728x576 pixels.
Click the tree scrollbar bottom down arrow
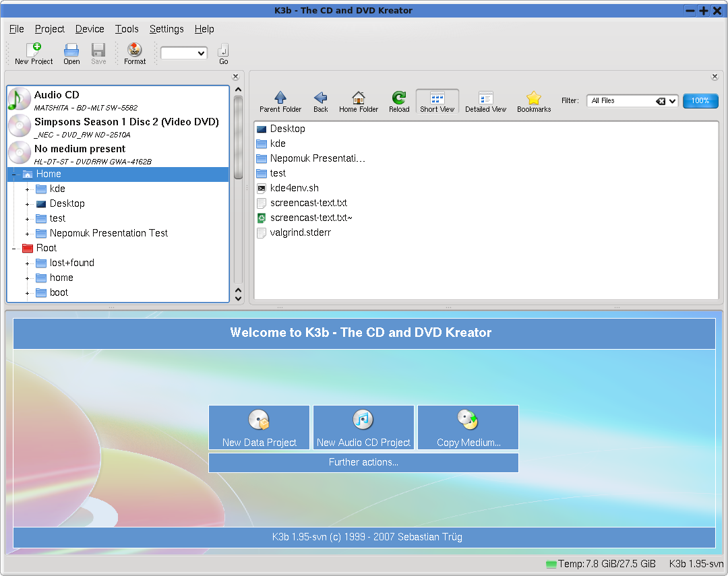(238, 298)
